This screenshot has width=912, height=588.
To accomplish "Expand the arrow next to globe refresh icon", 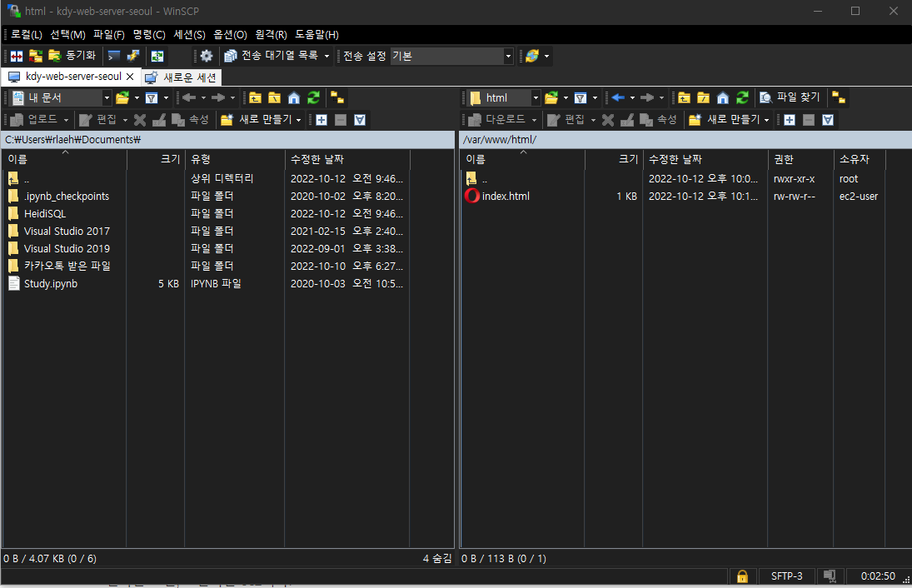I will (x=546, y=57).
